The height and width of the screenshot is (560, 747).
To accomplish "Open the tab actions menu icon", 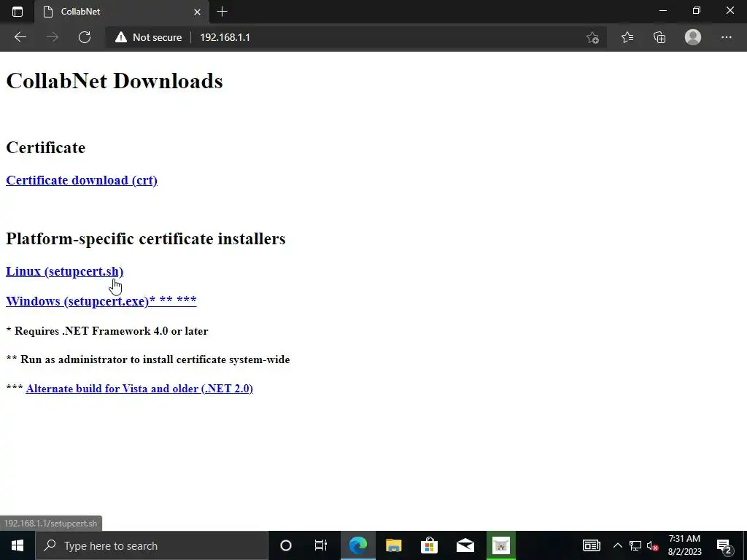I will point(18,12).
